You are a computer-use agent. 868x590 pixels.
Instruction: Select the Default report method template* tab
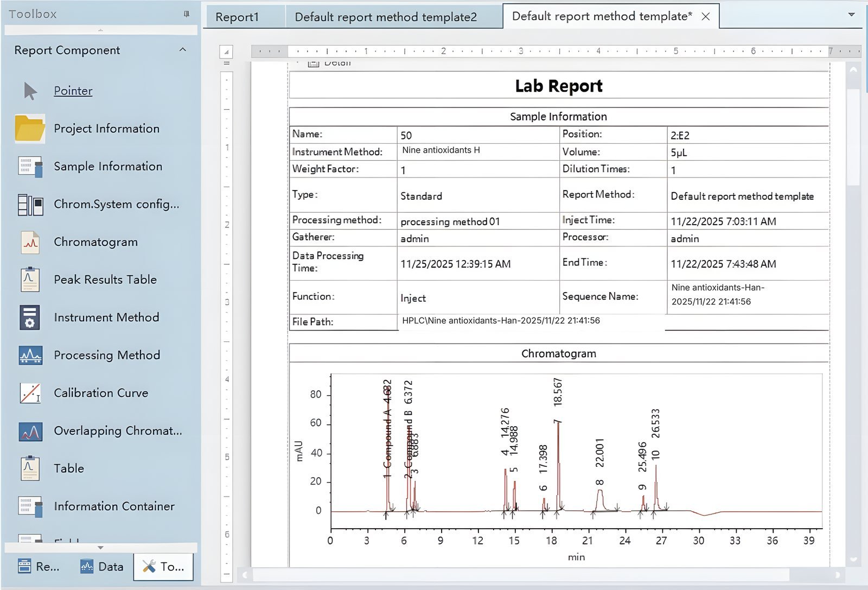602,16
